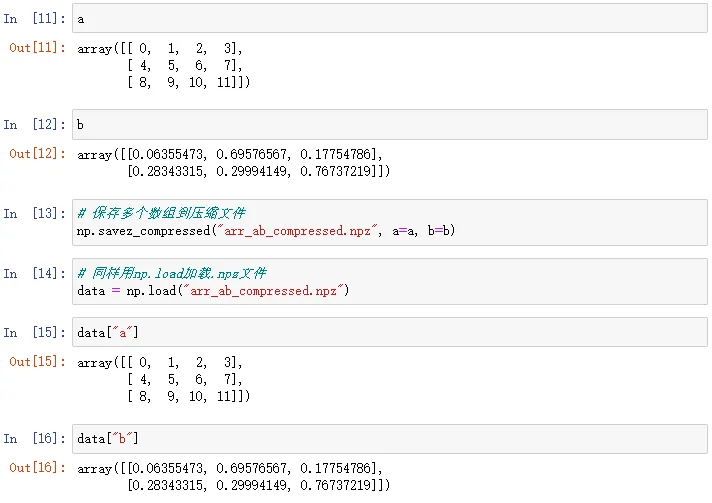
Task: Click the Out[11] output prompt
Action: point(37,48)
